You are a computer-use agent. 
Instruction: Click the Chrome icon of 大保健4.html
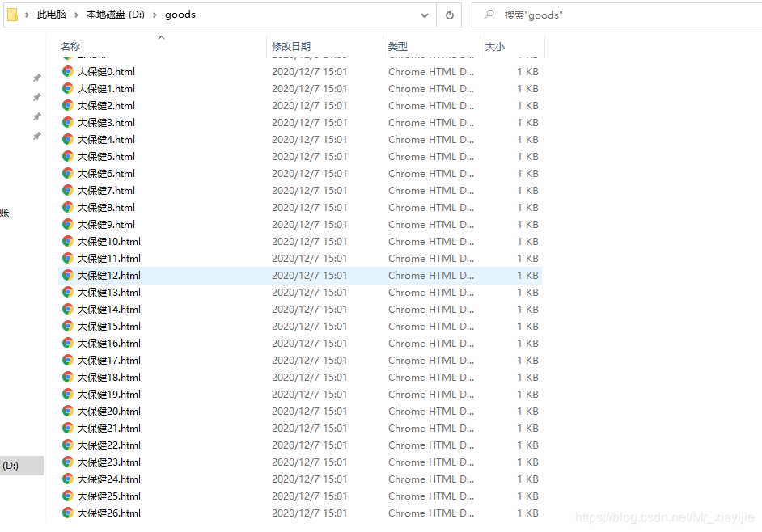point(68,139)
